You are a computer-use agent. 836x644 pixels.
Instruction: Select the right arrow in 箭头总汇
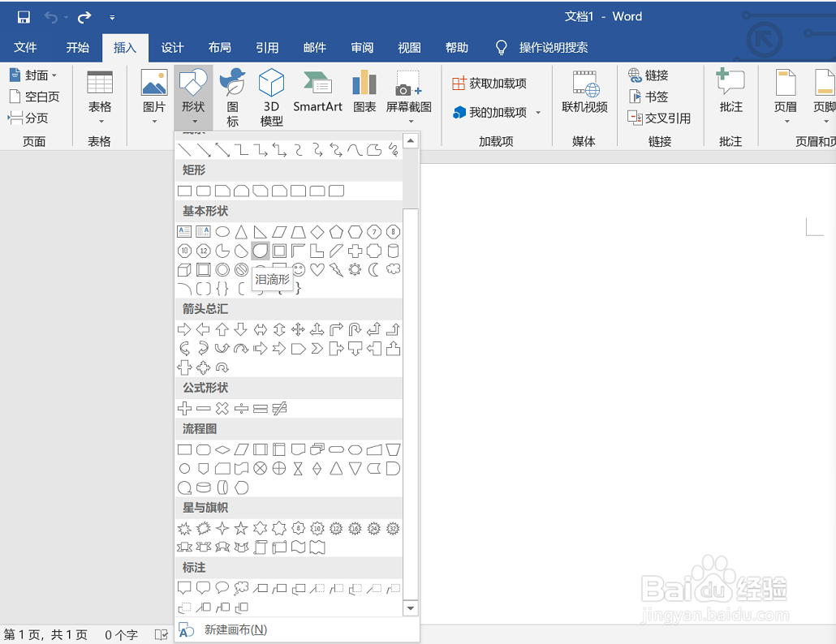click(184, 329)
